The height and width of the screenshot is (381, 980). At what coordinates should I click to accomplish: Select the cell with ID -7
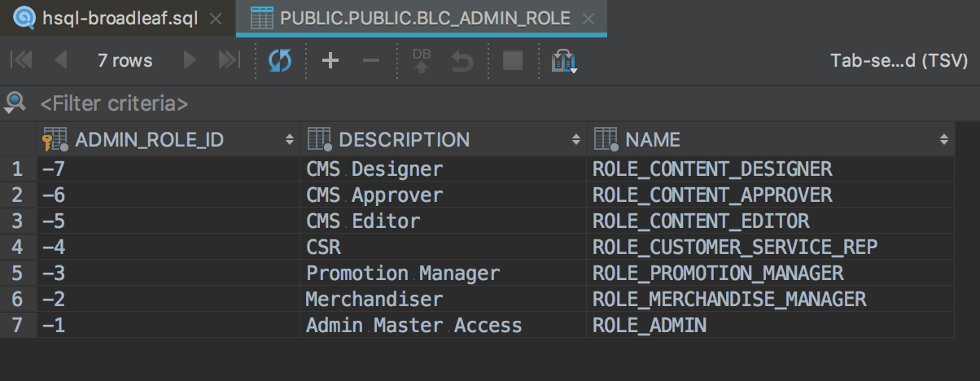[x=168, y=169]
